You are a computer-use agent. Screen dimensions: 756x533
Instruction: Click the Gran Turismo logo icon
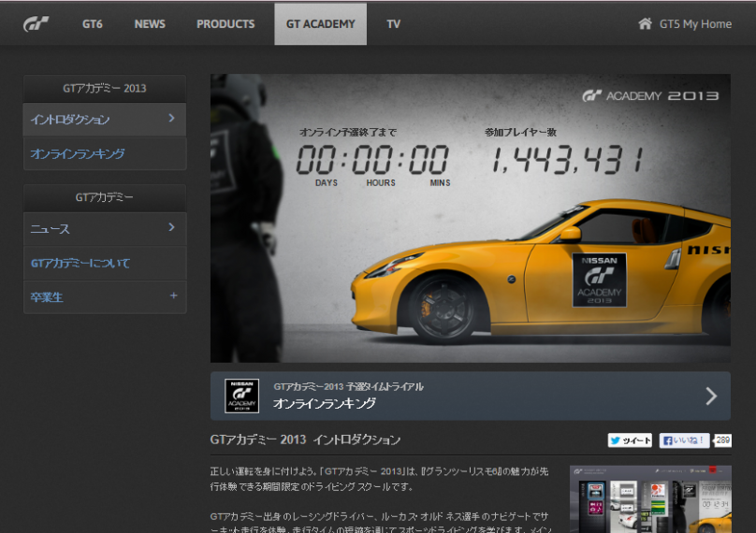(36, 23)
